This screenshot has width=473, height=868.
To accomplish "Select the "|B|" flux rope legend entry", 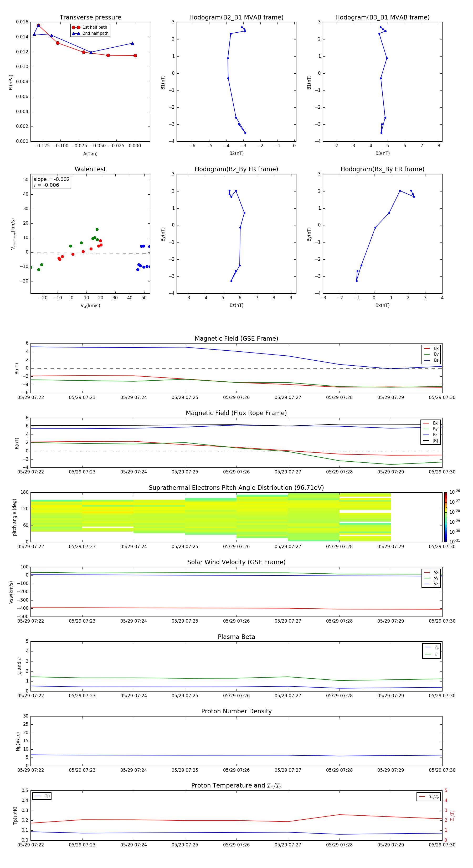I will tap(431, 441).
